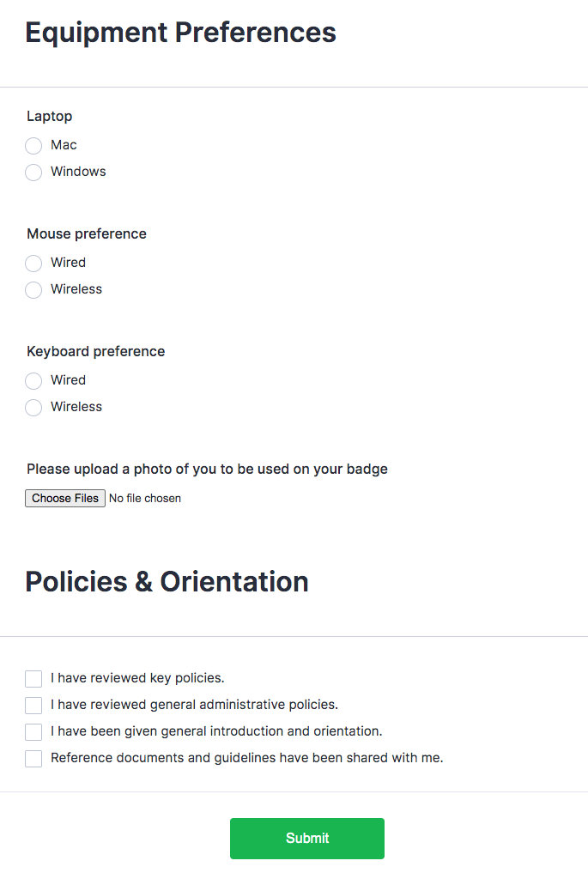Click the Equipment Preferences heading
This screenshot has height=885, width=588.
tap(180, 33)
